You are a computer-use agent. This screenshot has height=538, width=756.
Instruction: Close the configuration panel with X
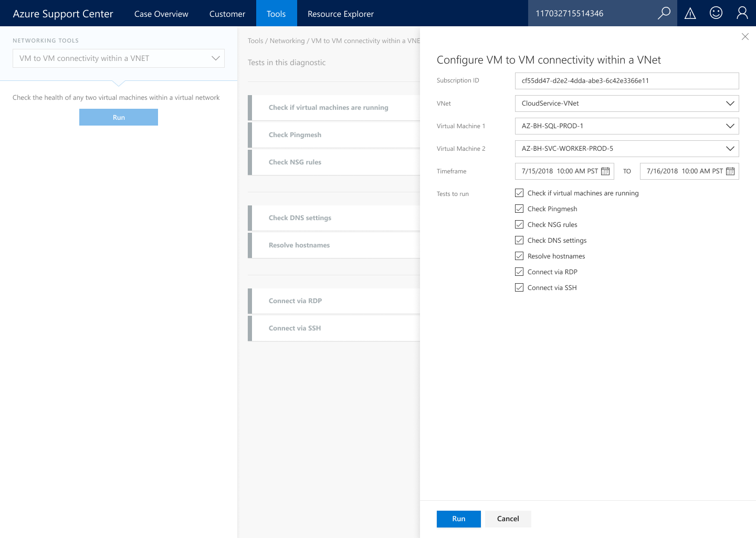(745, 36)
